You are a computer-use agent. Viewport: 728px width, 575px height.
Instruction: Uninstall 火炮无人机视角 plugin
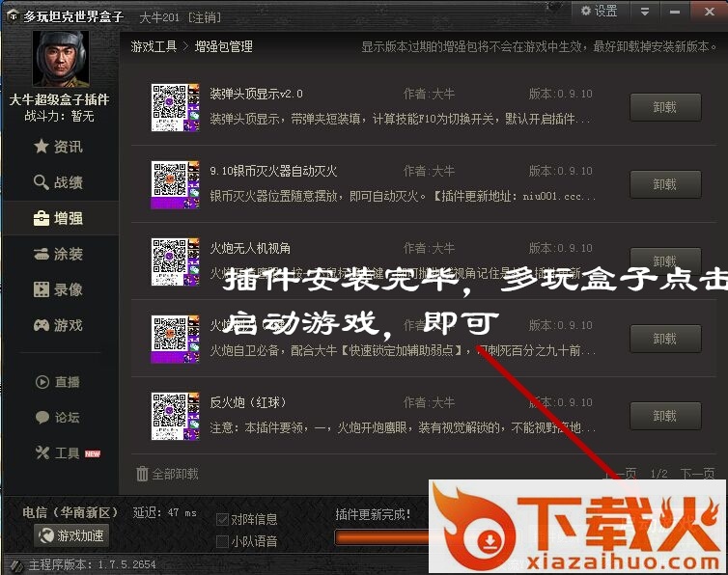point(665,260)
